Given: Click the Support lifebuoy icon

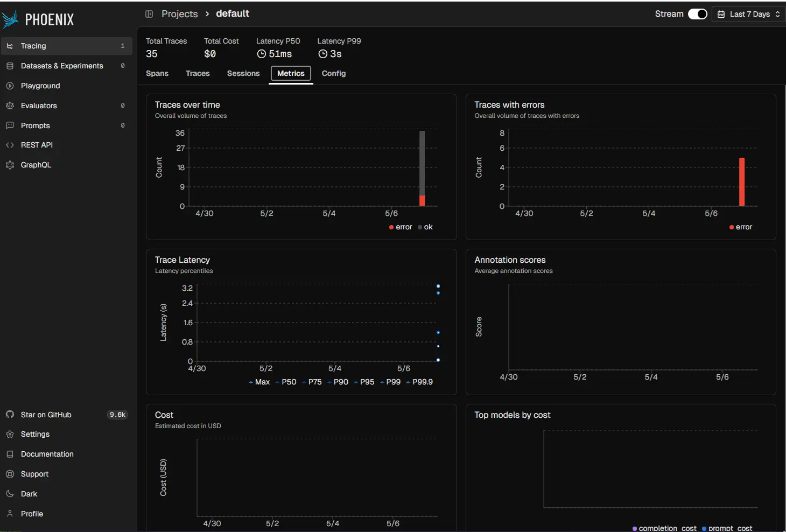Looking at the screenshot, I should tap(10, 474).
